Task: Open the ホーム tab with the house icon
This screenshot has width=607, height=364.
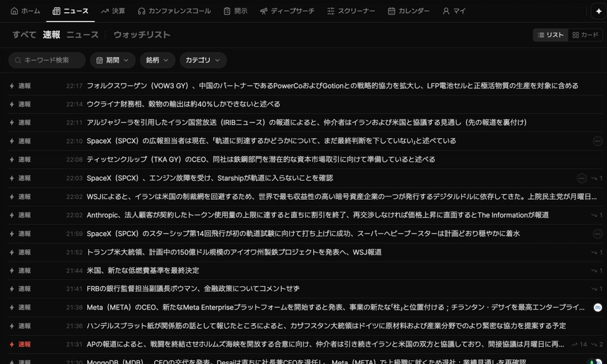Action: click(25, 11)
